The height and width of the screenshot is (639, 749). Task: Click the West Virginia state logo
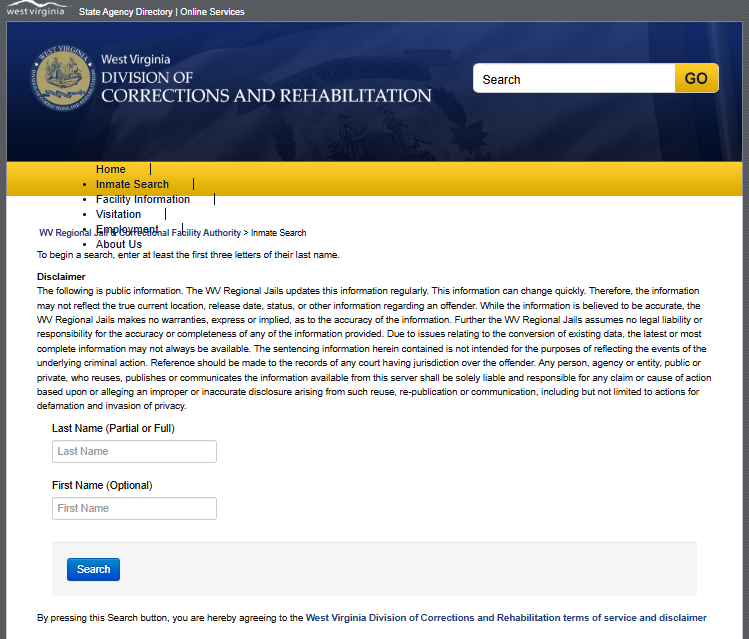point(35,9)
